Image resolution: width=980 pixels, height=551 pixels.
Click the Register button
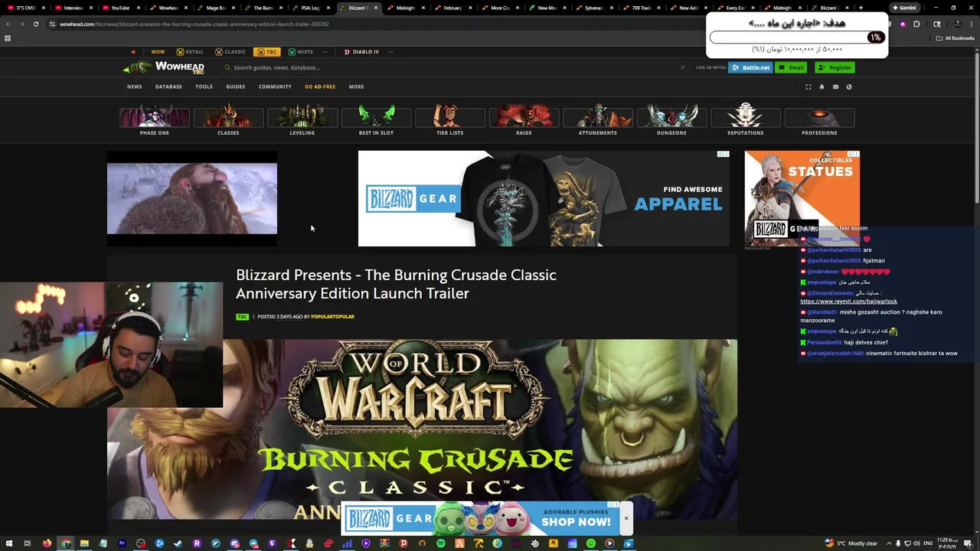(x=835, y=67)
